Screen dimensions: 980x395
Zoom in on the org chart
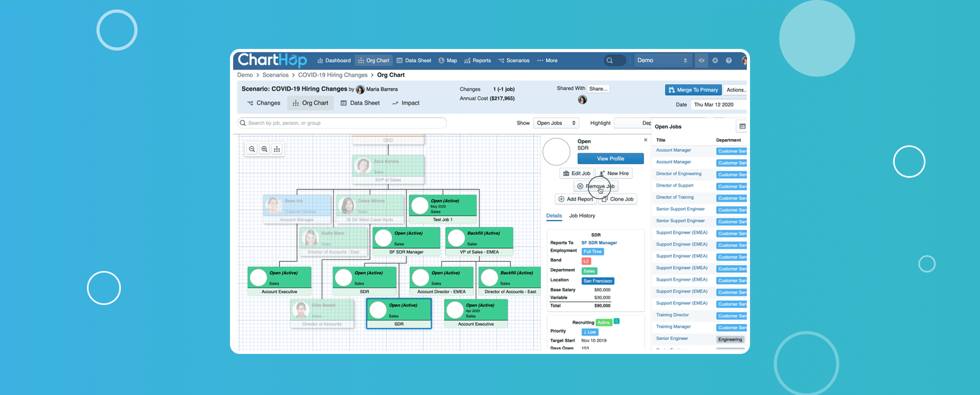pyautogui.click(x=265, y=150)
